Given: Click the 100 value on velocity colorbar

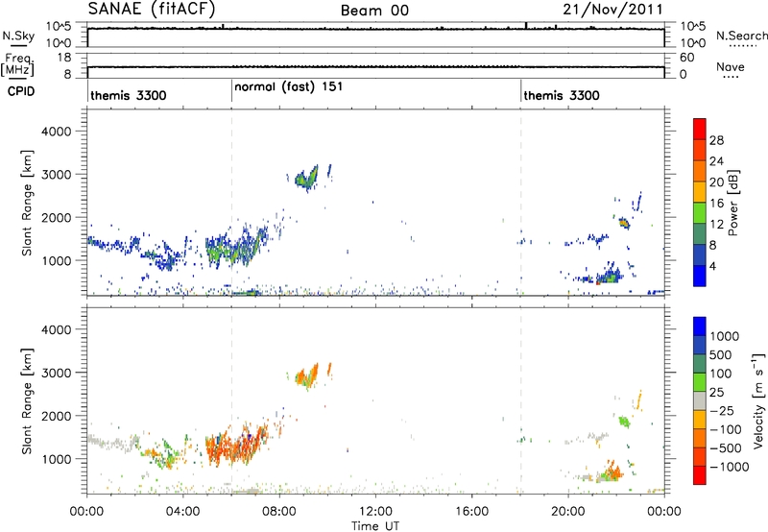Looking at the screenshot, I should point(721,374).
